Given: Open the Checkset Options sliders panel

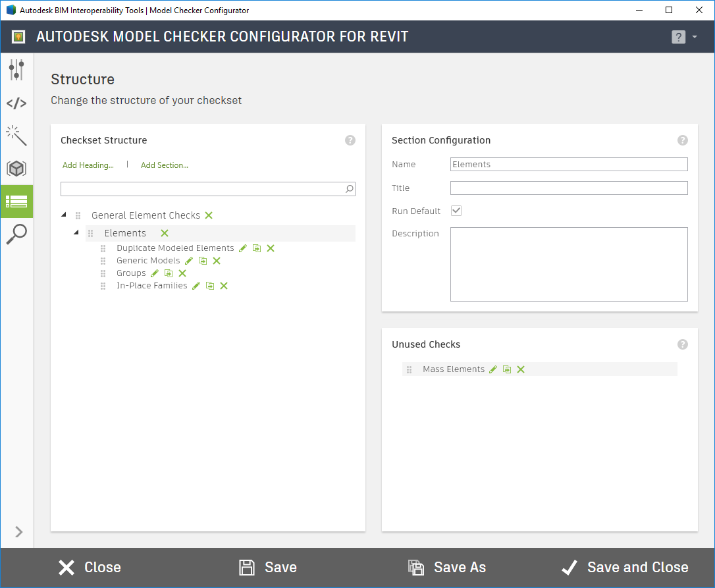Looking at the screenshot, I should tap(16, 69).
